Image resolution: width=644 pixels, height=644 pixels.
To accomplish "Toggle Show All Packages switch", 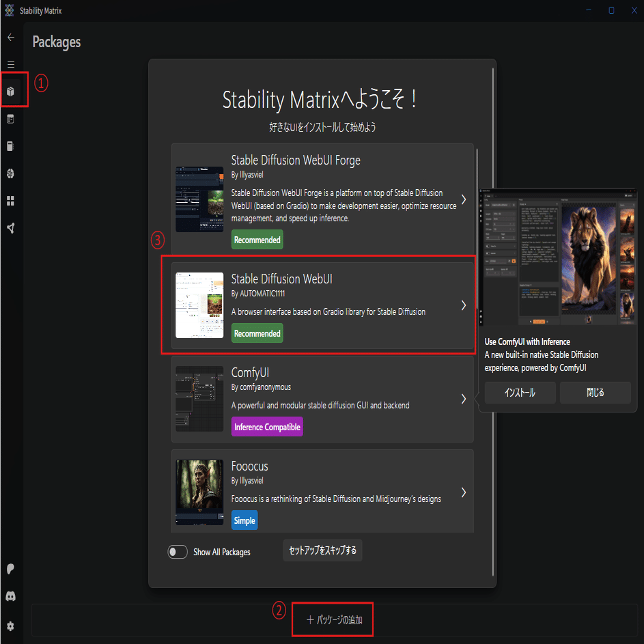I will [x=178, y=552].
